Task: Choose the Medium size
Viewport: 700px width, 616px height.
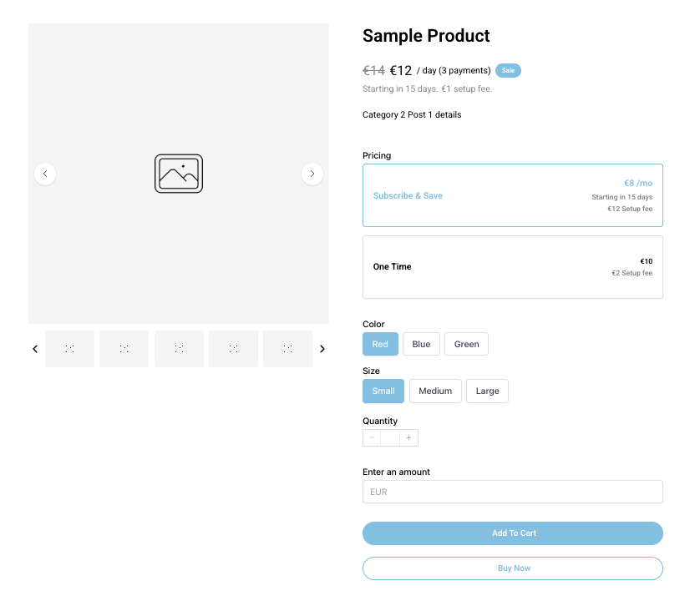Action: 435,391
